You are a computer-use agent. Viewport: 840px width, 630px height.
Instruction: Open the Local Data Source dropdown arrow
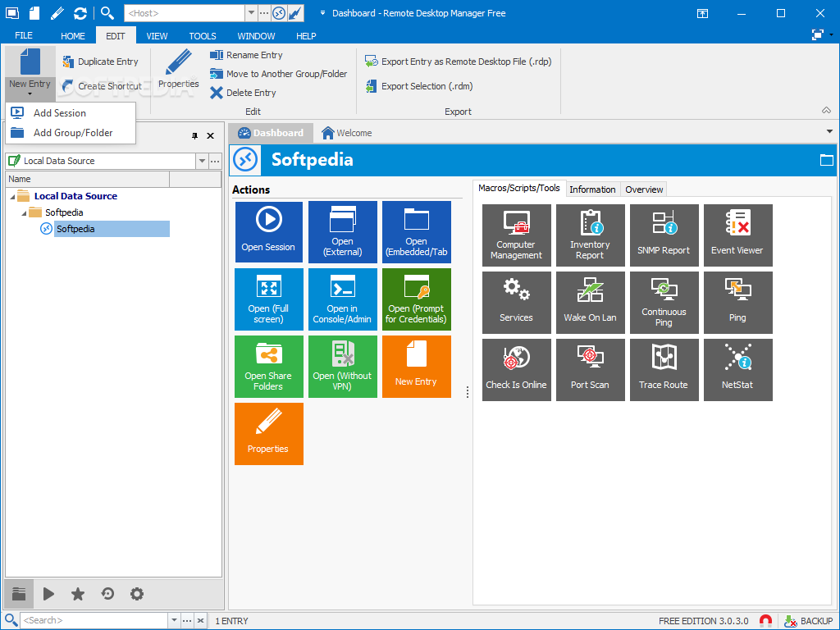pyautogui.click(x=202, y=161)
